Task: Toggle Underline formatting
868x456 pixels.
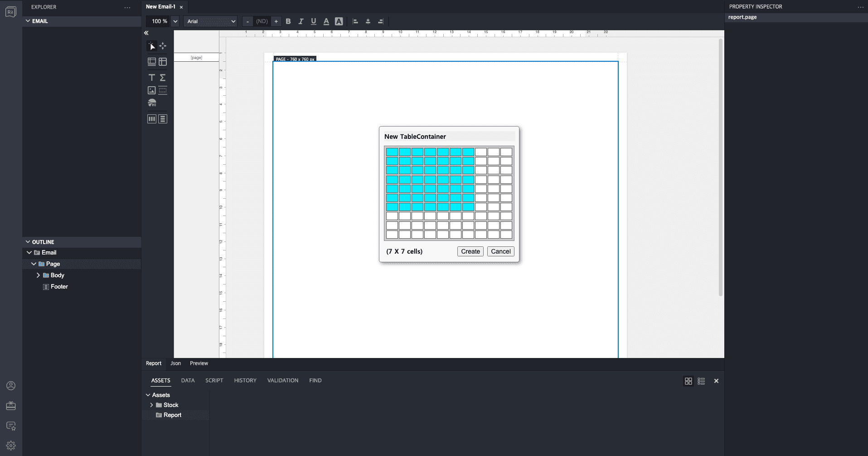Action: [x=314, y=21]
